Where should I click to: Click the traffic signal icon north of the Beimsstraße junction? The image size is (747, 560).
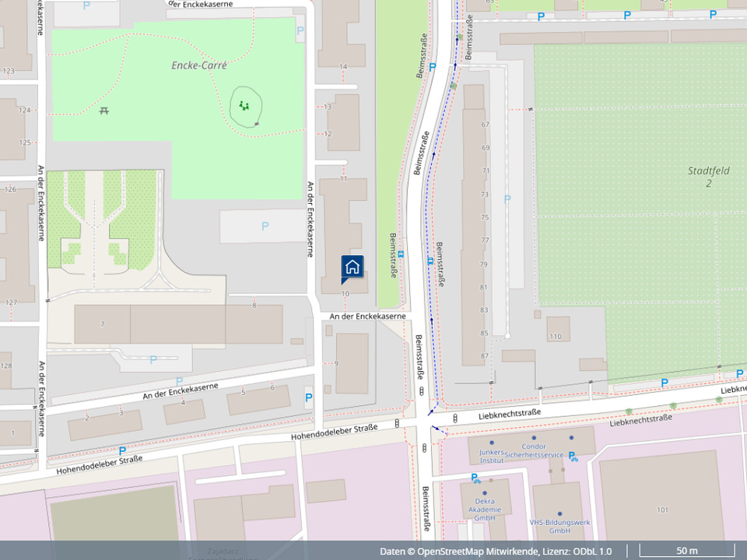pos(421,391)
